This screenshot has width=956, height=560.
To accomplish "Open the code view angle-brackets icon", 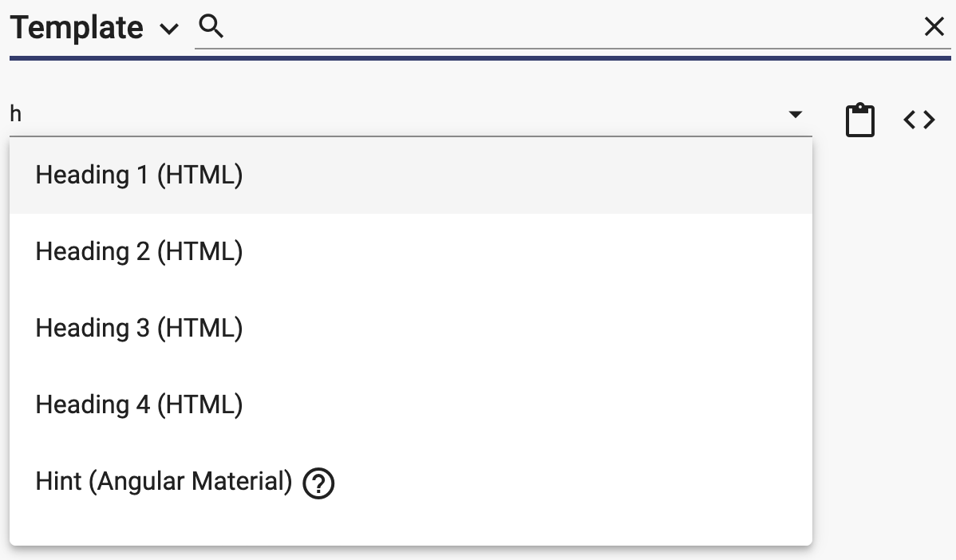I will (x=919, y=120).
